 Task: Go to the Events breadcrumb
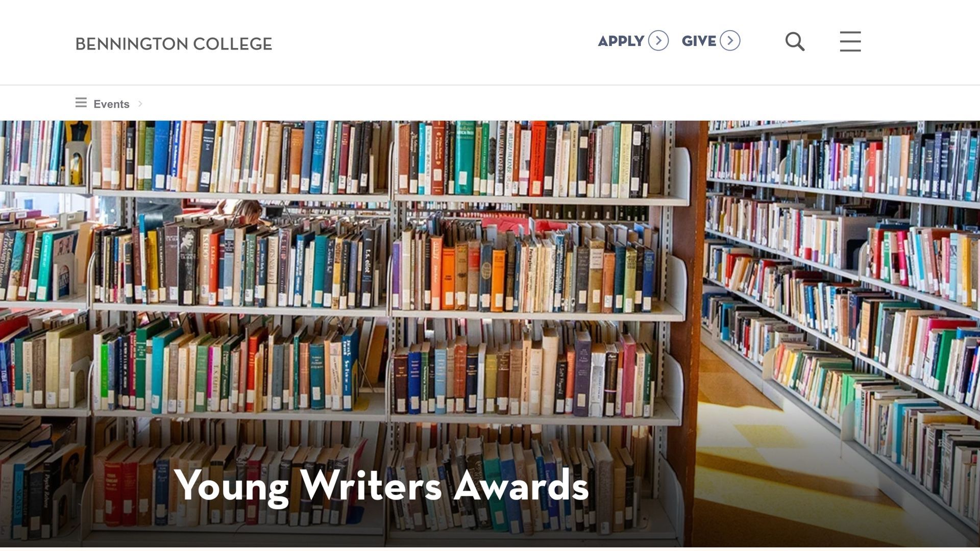point(111,104)
